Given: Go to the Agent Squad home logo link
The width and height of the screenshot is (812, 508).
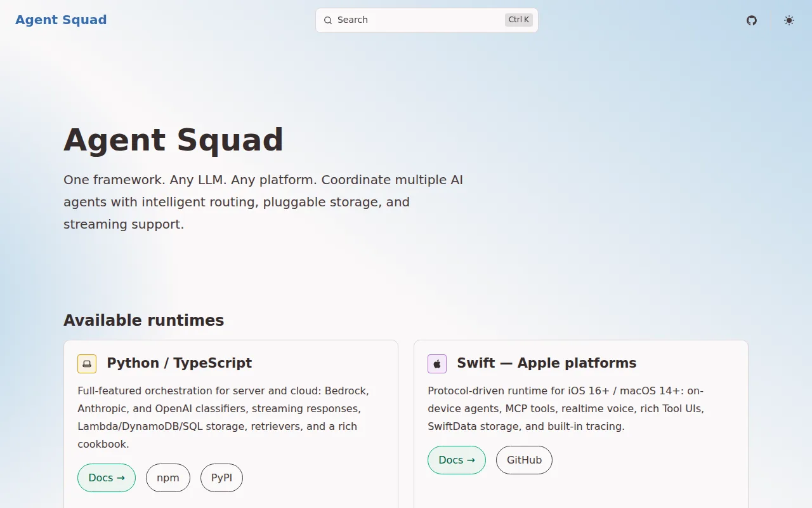Looking at the screenshot, I should click(61, 20).
